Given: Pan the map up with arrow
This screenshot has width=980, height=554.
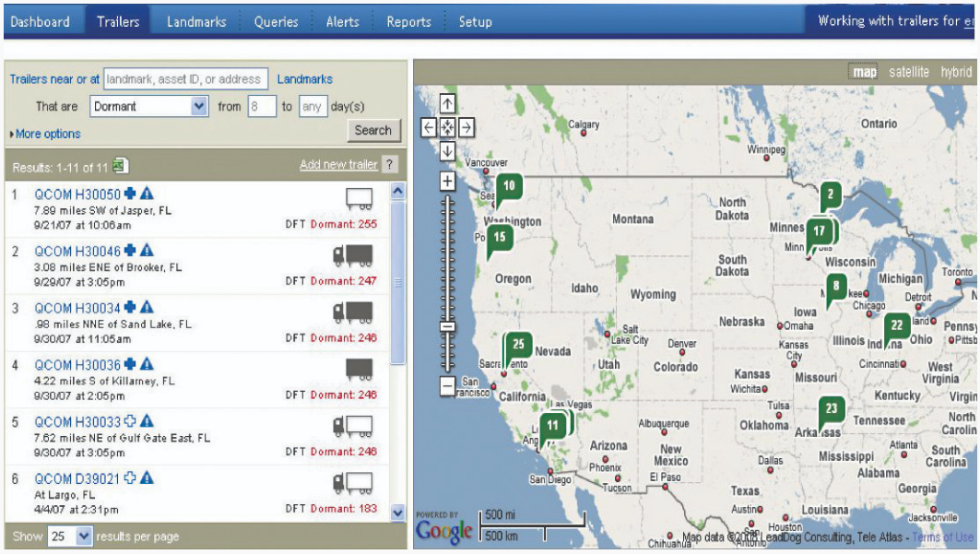Looking at the screenshot, I should point(447,104).
